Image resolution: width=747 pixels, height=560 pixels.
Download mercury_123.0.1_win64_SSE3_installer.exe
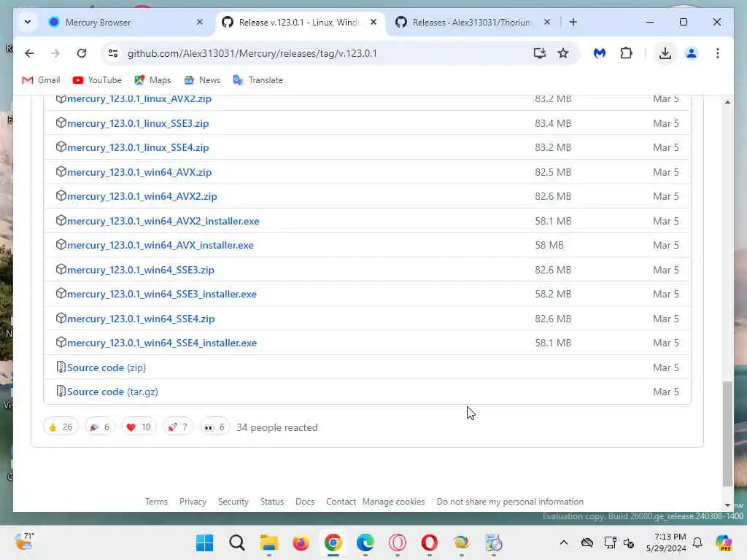[161, 294]
